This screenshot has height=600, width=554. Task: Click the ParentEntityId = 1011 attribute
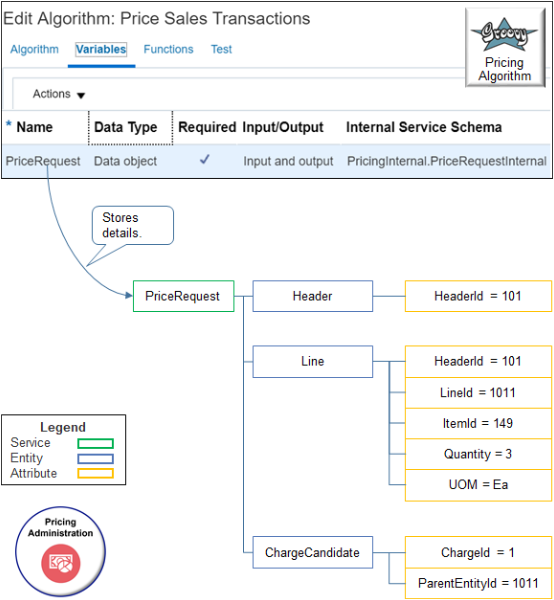[478, 584]
